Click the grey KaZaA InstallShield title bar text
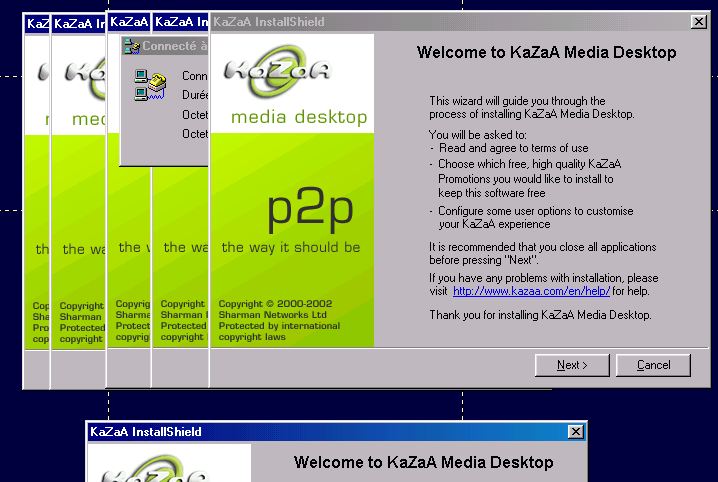 point(269,22)
